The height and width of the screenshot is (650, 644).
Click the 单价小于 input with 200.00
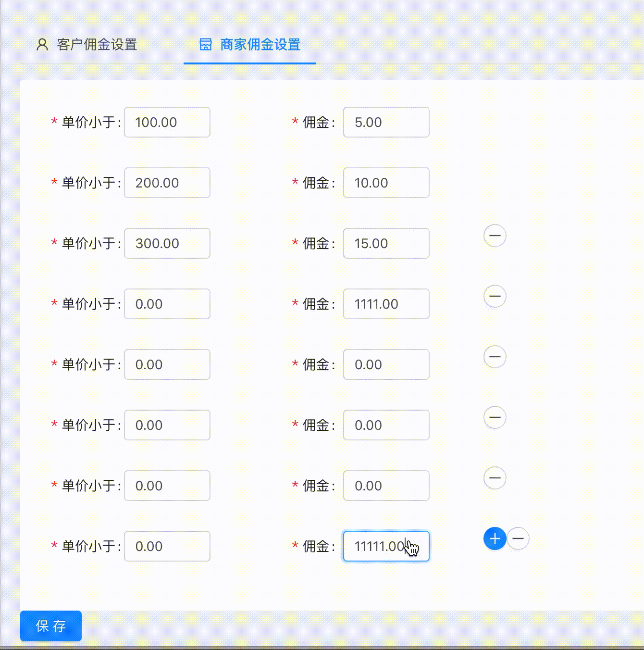coord(167,183)
